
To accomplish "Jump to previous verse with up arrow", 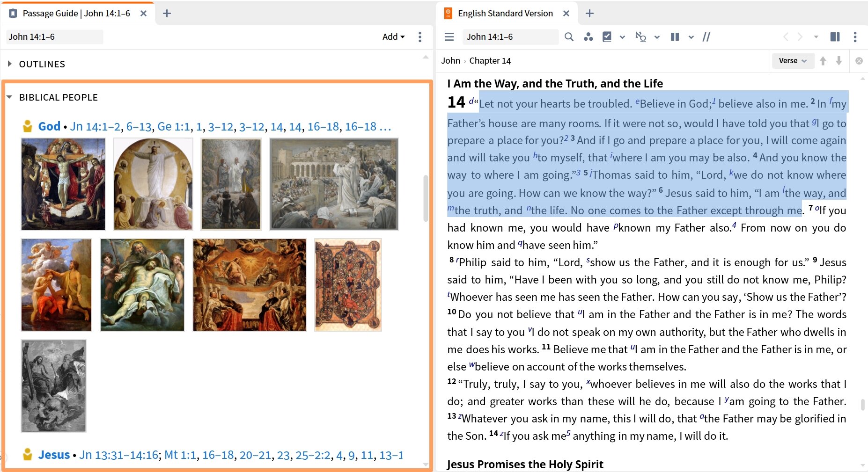I will (x=823, y=61).
